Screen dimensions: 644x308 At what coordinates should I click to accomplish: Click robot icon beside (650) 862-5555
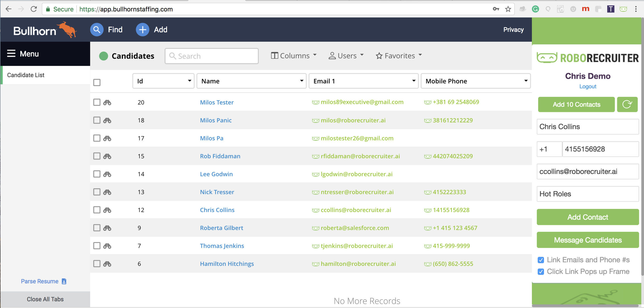pos(428,264)
